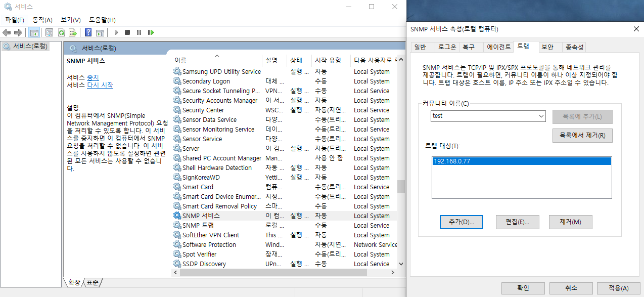
Task: Select 서비스(로컬) node in the console tree
Action: point(25,47)
